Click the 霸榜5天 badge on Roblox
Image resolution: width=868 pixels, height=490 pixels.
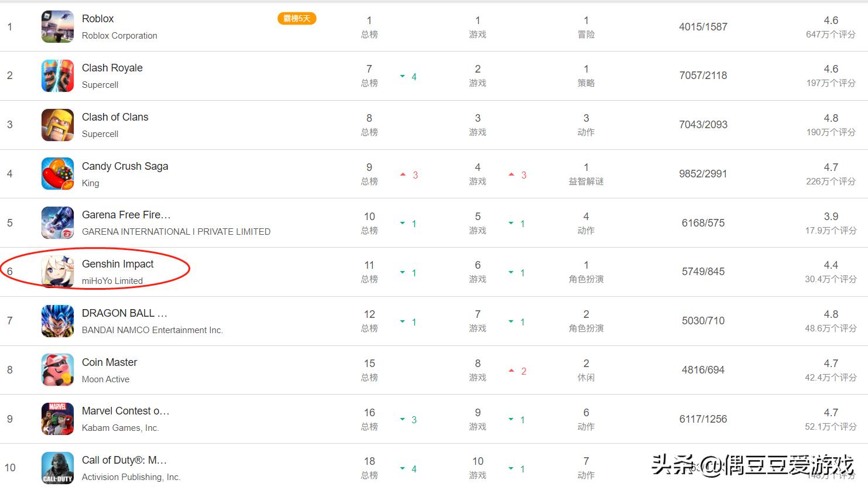point(297,19)
